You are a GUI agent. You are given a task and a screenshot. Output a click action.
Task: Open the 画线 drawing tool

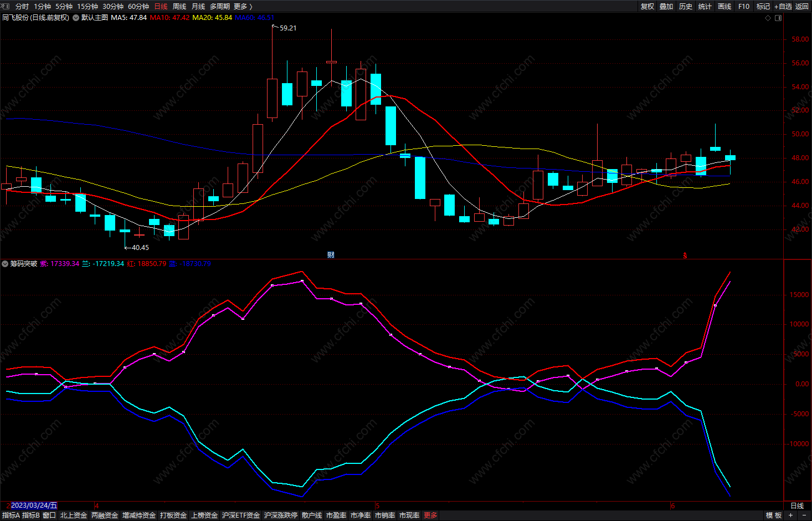click(x=724, y=6)
